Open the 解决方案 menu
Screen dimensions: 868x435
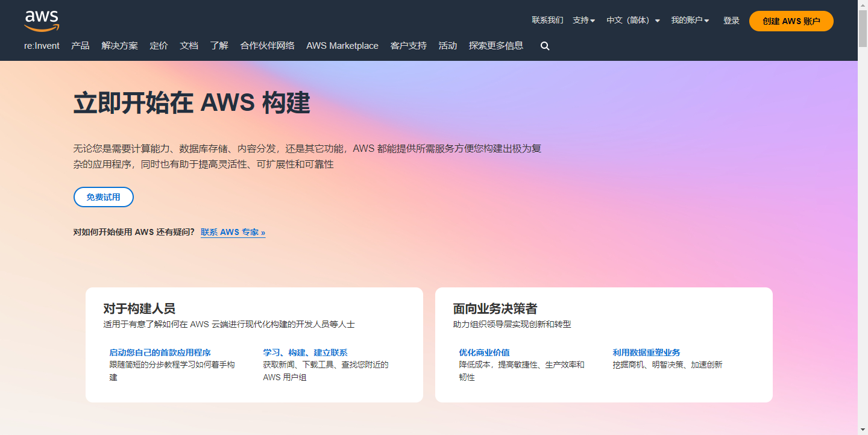click(x=119, y=46)
